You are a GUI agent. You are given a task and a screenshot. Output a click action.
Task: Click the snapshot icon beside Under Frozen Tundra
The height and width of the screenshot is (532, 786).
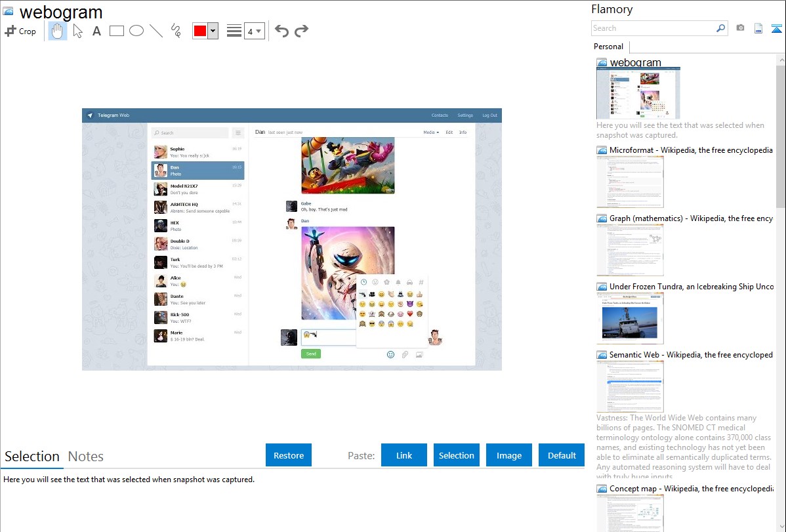pos(602,286)
